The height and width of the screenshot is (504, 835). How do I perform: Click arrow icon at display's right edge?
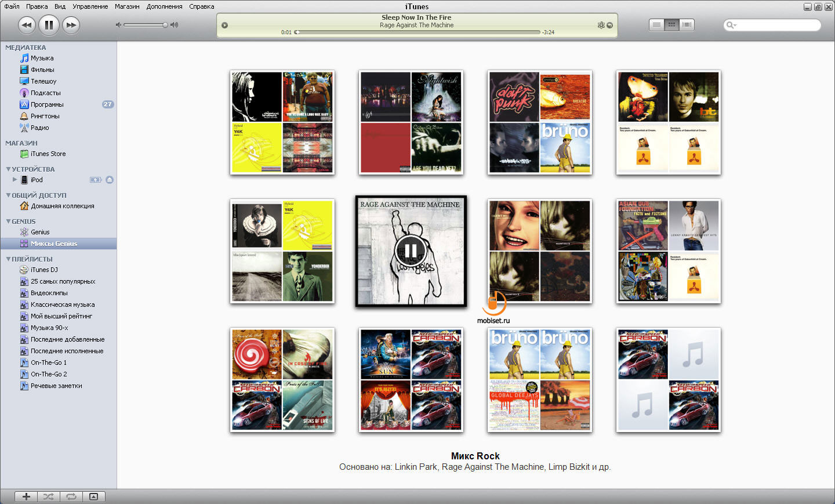609,25
